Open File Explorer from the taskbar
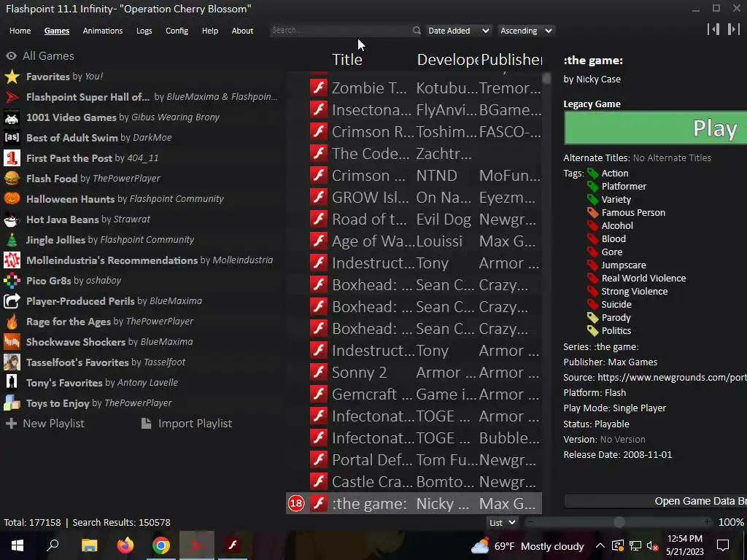Screen dimensions: 747x560 point(89,545)
